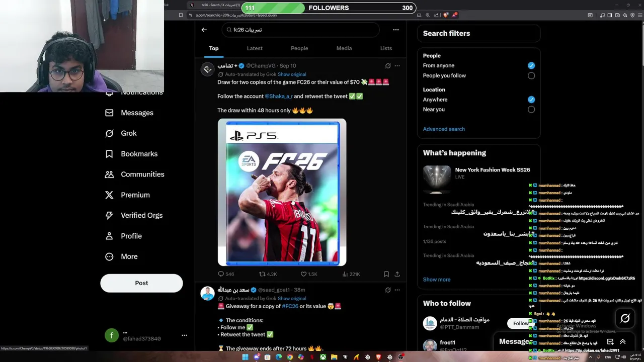The image size is (644, 362).
Task: Switch to the Media tab
Action: pyautogui.click(x=344, y=48)
